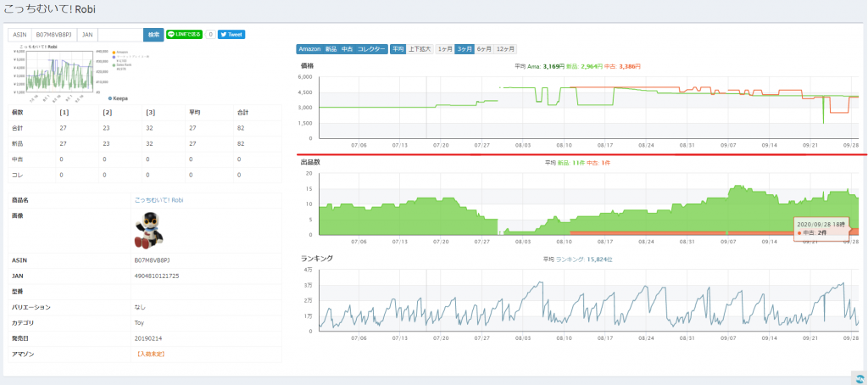Image resolution: width=868 pixels, height=385 pixels.
Task: Click the share count box showing 0
Action: tap(210, 35)
